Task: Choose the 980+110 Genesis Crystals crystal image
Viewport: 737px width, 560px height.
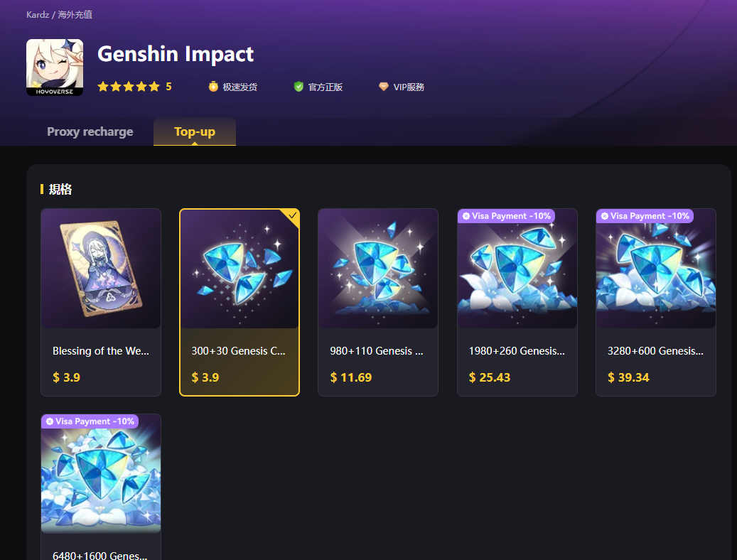Action: pos(378,269)
